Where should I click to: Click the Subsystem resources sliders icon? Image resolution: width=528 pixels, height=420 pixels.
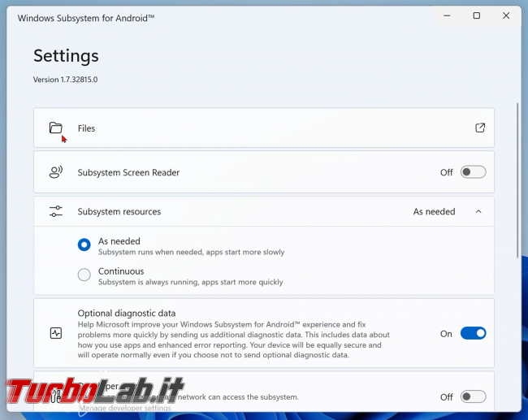click(56, 211)
